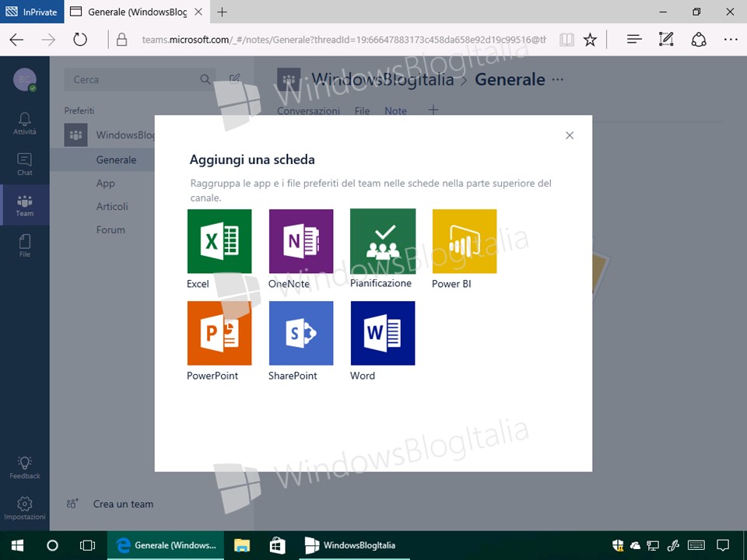Open the network tray icon
Screen dimensions: 747x560
pos(653,545)
